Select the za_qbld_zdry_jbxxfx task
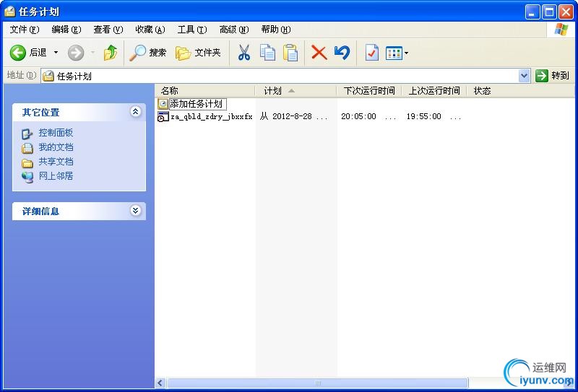The width and height of the screenshot is (578, 392). pos(211,117)
